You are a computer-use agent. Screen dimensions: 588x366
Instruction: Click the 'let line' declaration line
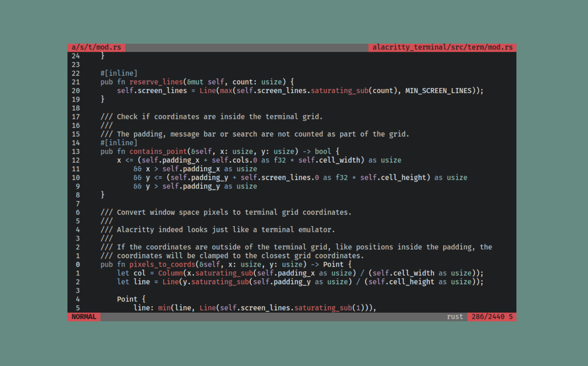(300, 282)
